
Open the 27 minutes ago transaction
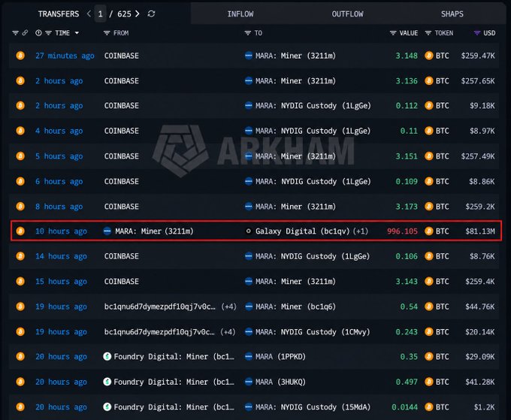pos(65,56)
